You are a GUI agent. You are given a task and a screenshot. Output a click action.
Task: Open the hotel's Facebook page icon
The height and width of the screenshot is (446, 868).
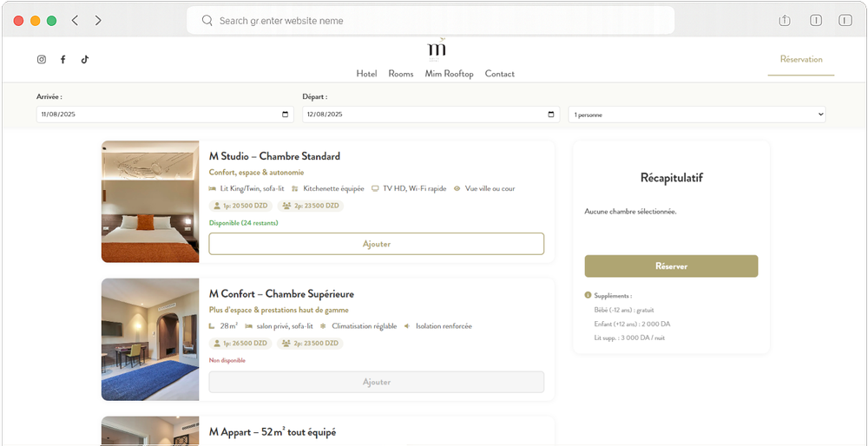pyautogui.click(x=63, y=60)
